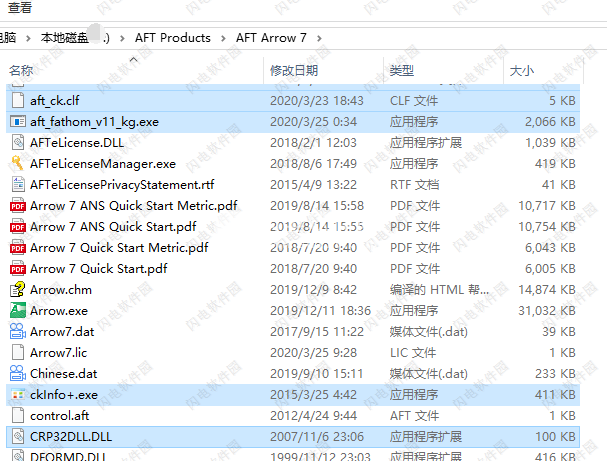Click type CLF 文件 cell
The image size is (607, 461).
pyautogui.click(x=414, y=101)
